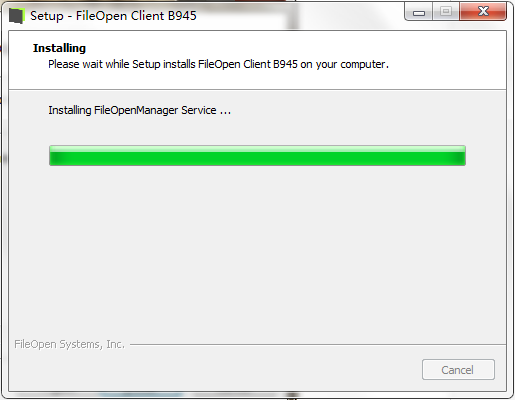Click the divider between the header and the body panel

(x=257, y=89)
